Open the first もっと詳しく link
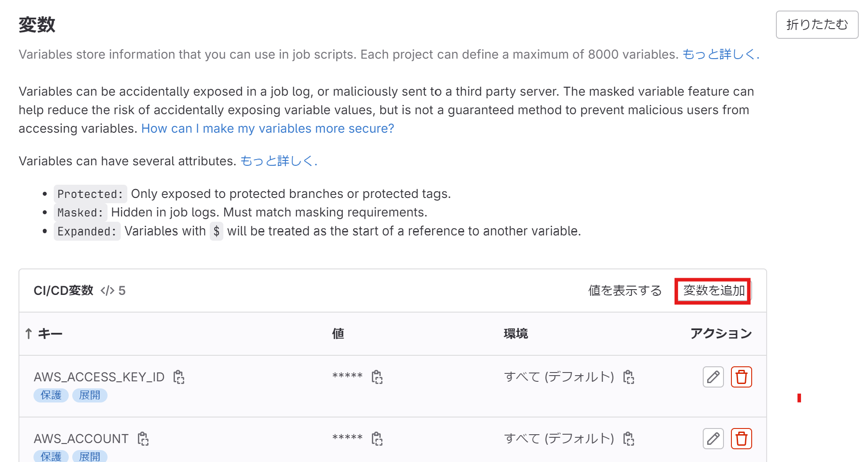Screen dimensions: 868x462 point(721,54)
